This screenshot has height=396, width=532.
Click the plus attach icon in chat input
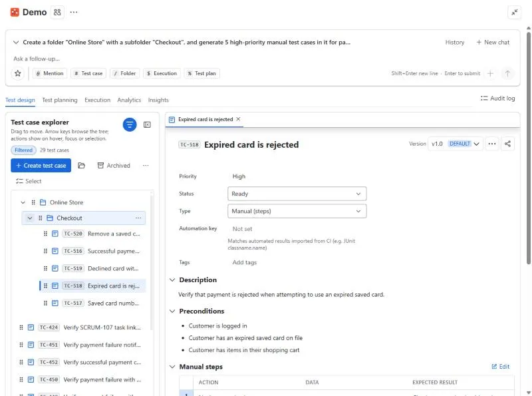(490, 73)
